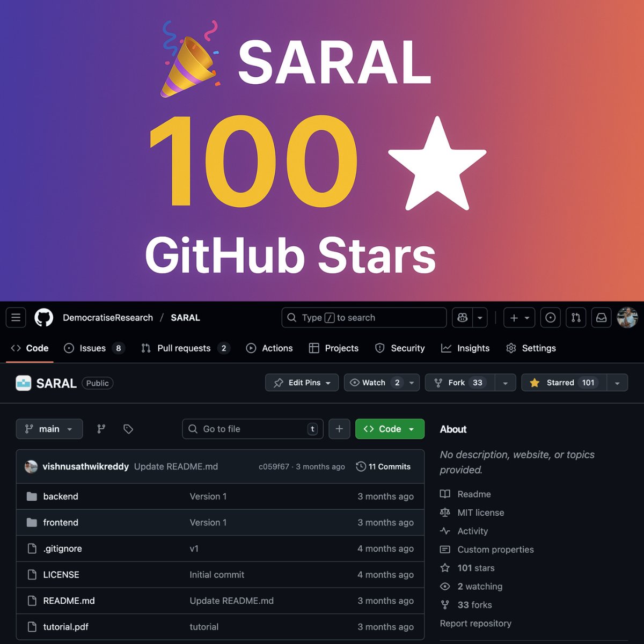Screen dimensions: 644x644
Task: Open the tutorial.pdf file
Action: (x=66, y=627)
